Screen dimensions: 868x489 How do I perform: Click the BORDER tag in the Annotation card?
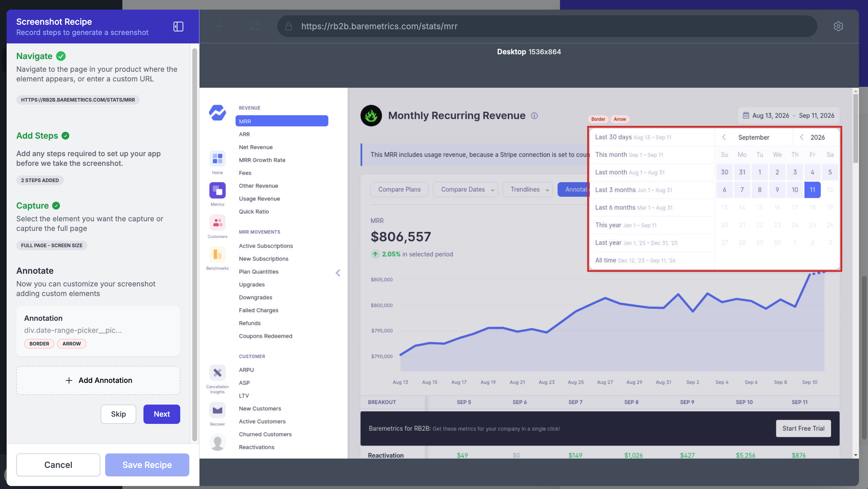tap(39, 343)
